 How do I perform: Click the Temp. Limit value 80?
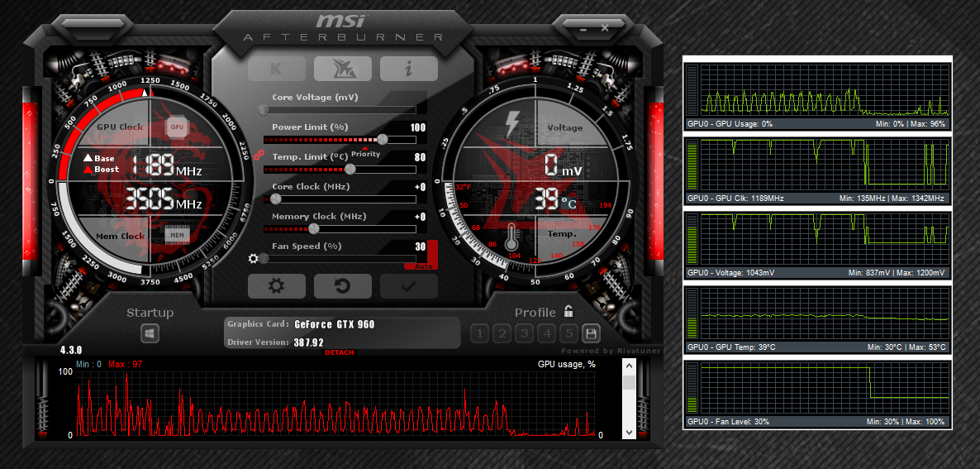coord(420,157)
